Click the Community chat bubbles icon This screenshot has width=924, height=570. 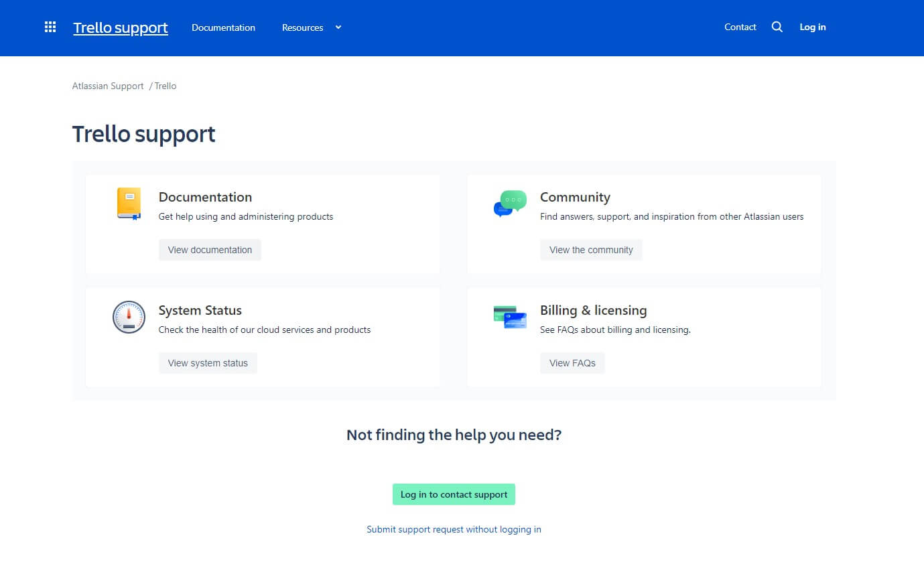click(510, 204)
